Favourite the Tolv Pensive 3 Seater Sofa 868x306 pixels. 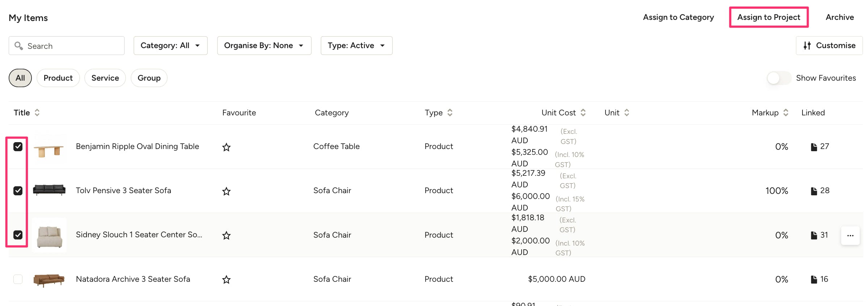pos(226,191)
